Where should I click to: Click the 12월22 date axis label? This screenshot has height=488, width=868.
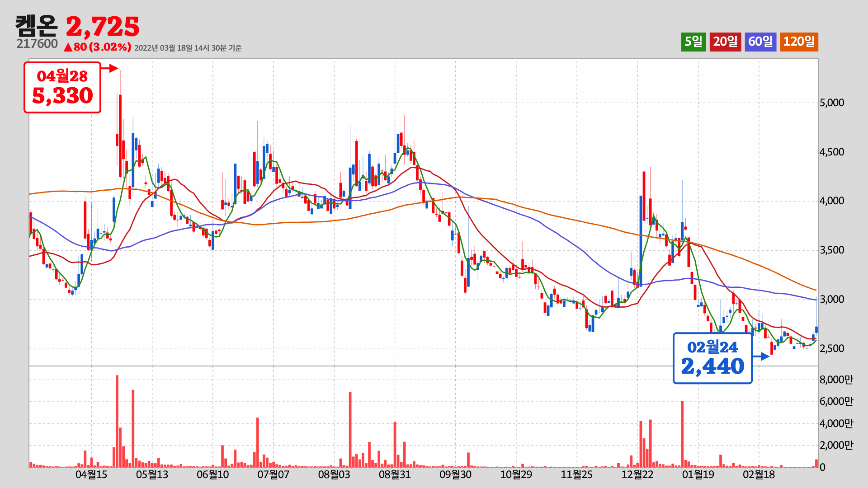pyautogui.click(x=637, y=475)
